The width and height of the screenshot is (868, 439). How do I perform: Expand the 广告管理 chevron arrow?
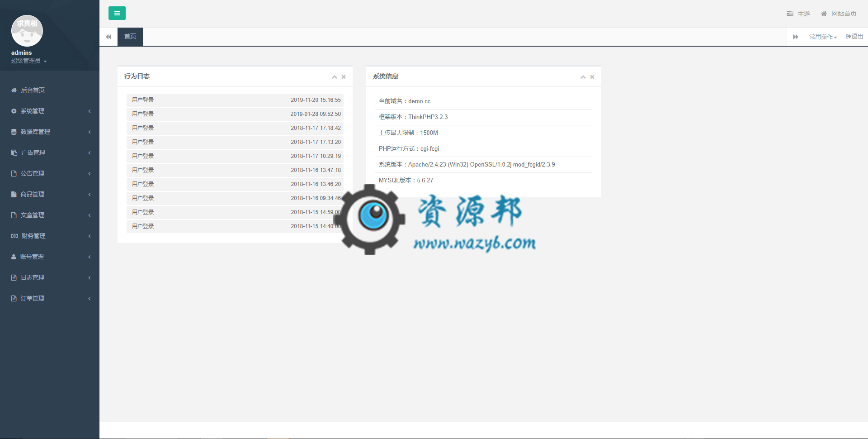[90, 153]
